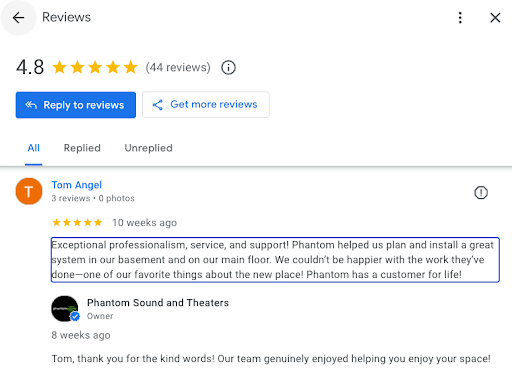
Task: Click the reply-all arrow icon
Action: pyautogui.click(x=31, y=105)
